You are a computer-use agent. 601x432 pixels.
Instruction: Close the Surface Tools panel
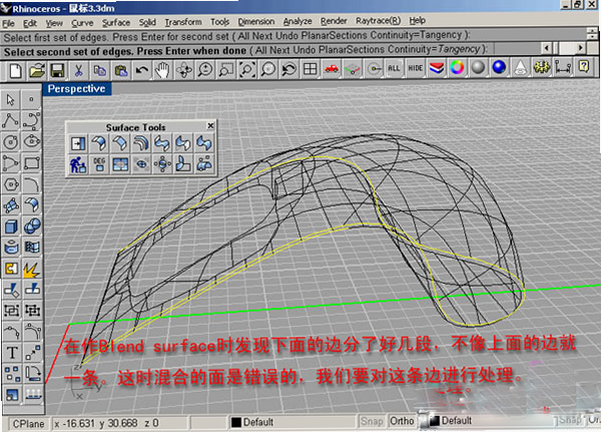pyautogui.click(x=210, y=126)
